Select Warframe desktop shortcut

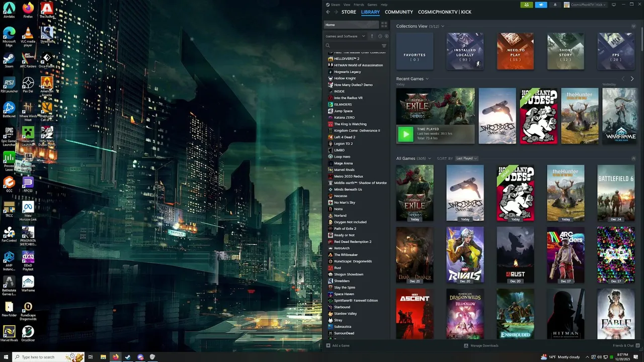tap(28, 284)
